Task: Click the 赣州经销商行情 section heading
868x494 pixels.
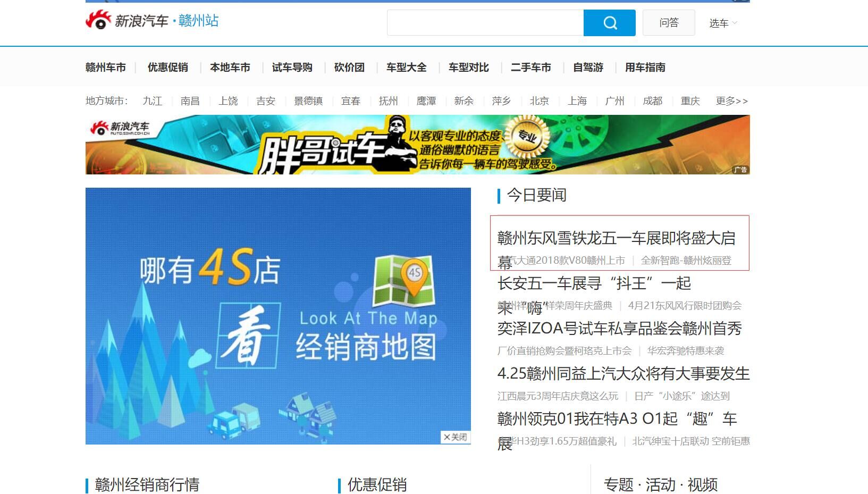Action: [x=147, y=484]
